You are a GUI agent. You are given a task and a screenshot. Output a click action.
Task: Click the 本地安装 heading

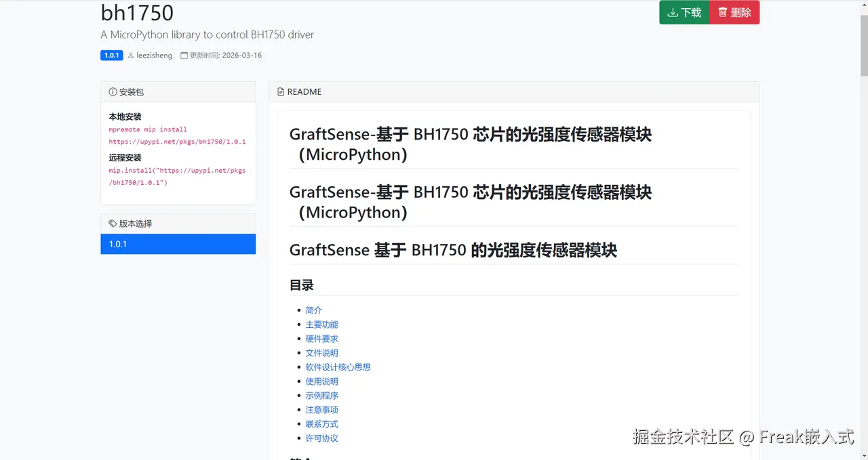click(125, 117)
